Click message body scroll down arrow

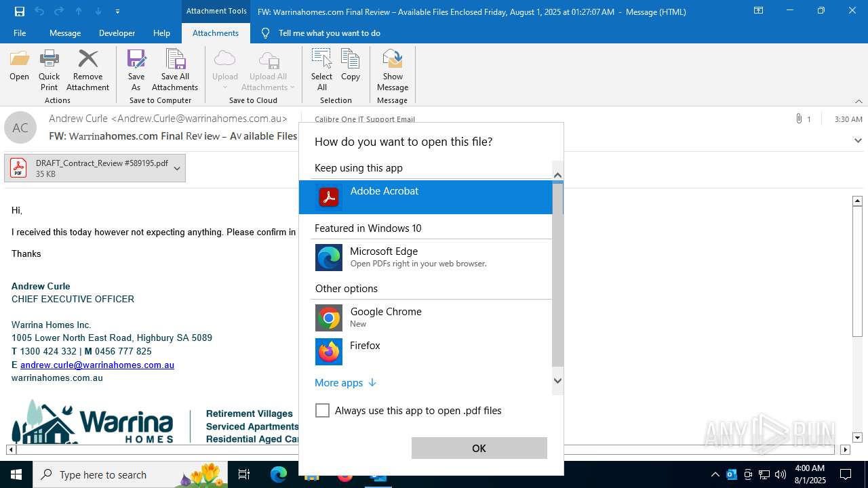pos(857,438)
